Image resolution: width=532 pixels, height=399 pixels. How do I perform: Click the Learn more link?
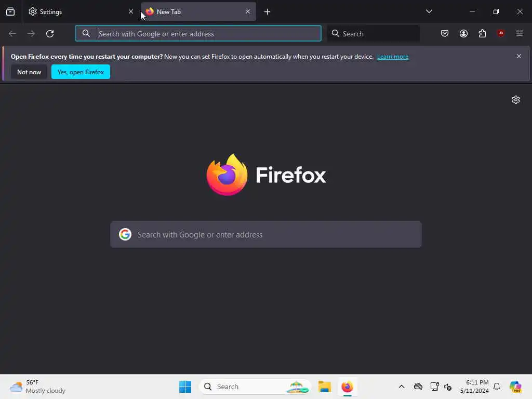click(x=393, y=57)
